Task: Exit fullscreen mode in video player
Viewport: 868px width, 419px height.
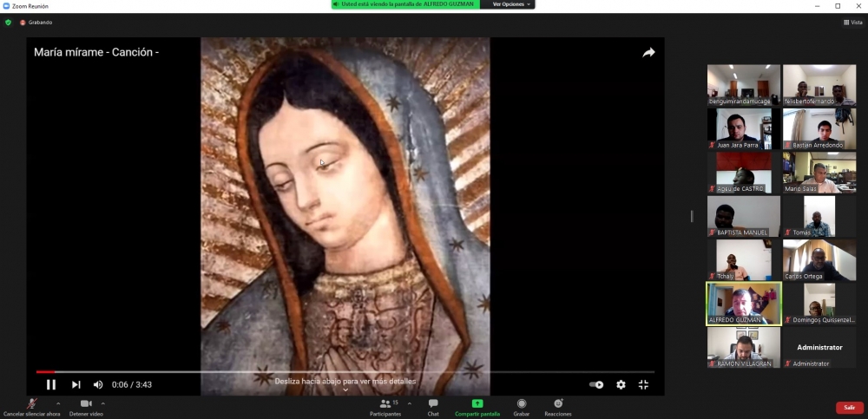Action: tap(643, 384)
